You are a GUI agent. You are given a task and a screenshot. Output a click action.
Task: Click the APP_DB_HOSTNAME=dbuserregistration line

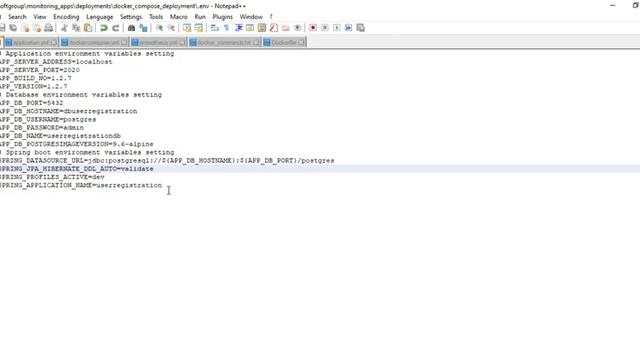click(69, 111)
